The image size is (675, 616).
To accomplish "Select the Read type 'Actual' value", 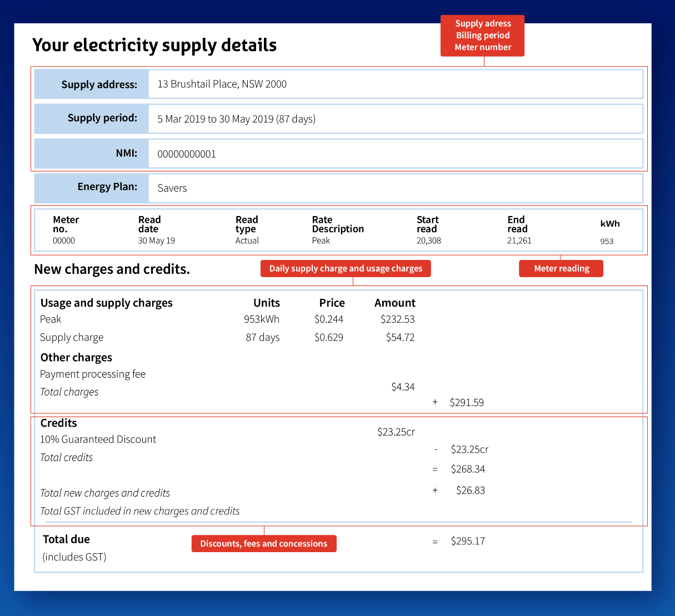I will [247, 241].
